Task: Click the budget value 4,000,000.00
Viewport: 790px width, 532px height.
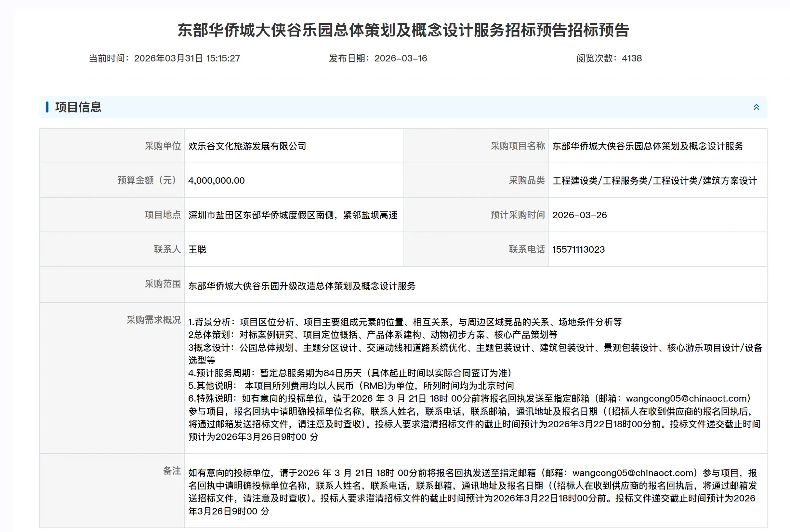Action: coord(217,180)
